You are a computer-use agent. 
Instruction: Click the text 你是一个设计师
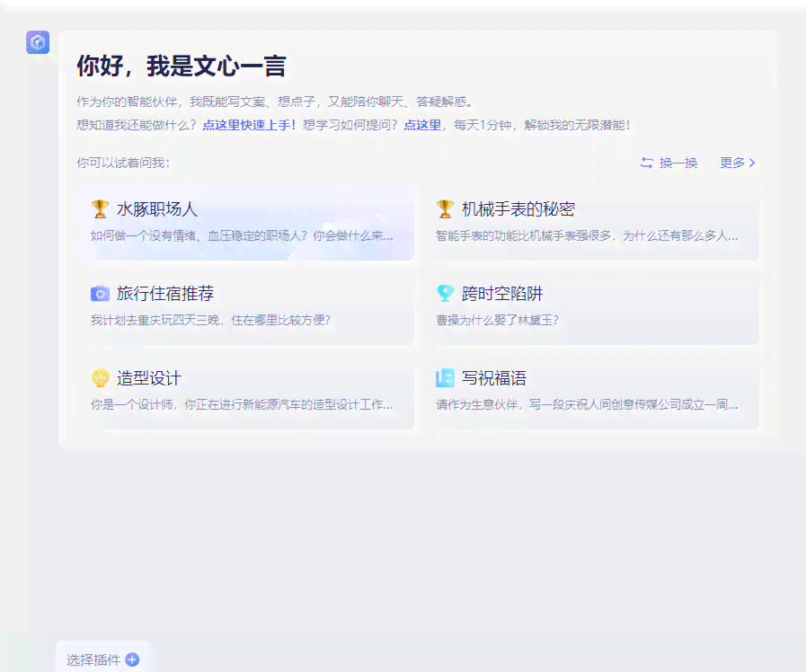click(x=131, y=404)
